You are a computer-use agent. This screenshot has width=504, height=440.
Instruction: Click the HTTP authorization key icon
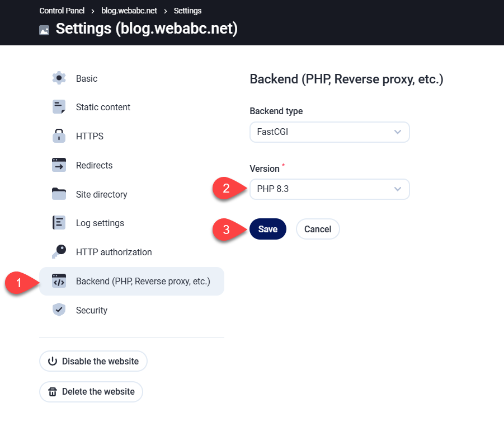pyautogui.click(x=59, y=252)
